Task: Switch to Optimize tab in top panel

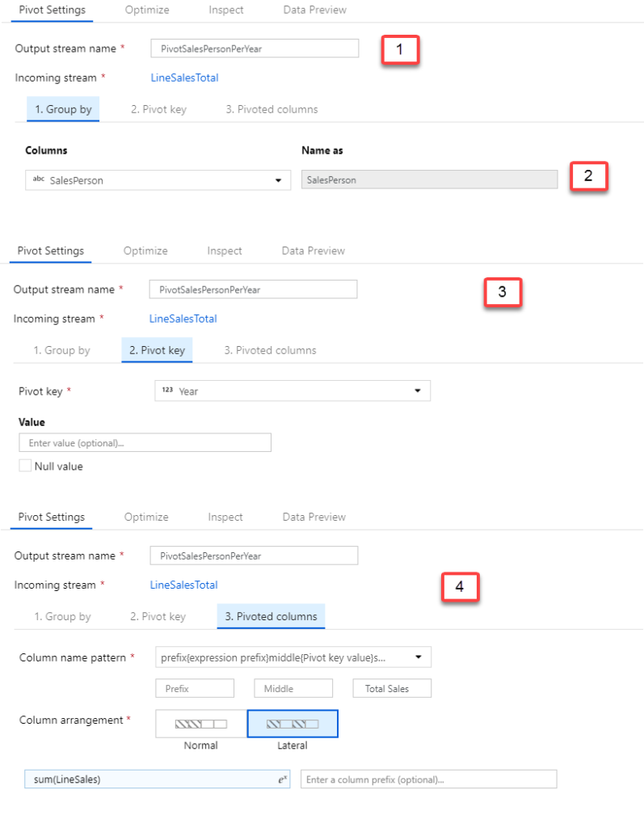Action: click(x=147, y=10)
